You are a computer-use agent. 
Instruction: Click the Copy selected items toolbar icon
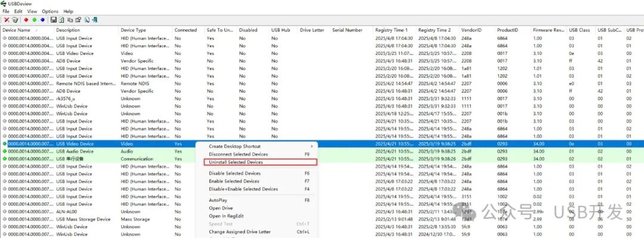[x=70, y=20]
